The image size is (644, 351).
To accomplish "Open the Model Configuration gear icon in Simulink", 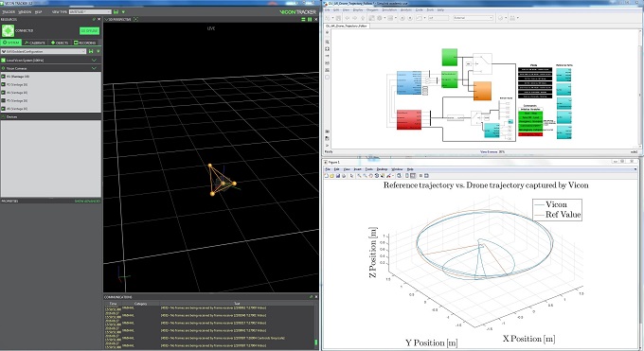I will [x=379, y=18].
